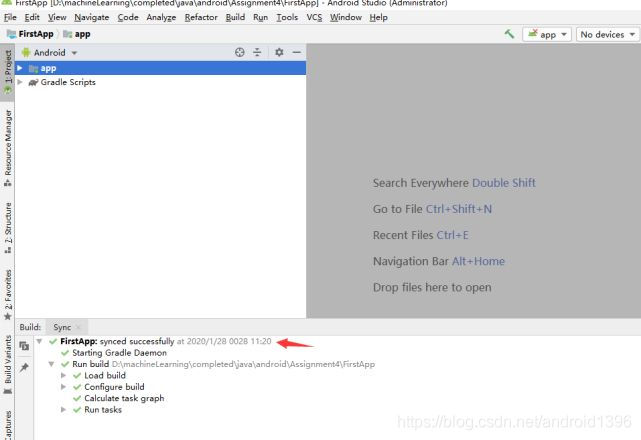Open the Build Variants side tab
The width and height of the screenshot is (641, 440).
[7, 365]
